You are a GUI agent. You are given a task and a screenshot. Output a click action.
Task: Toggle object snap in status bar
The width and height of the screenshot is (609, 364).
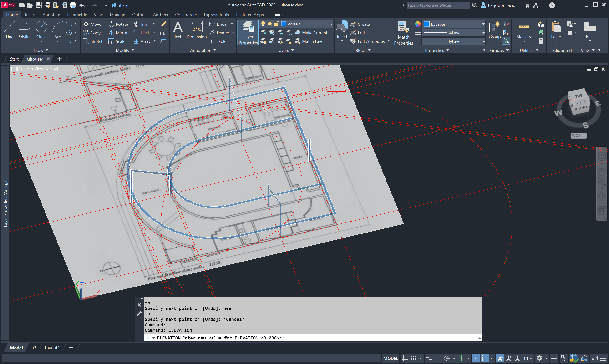point(485,358)
